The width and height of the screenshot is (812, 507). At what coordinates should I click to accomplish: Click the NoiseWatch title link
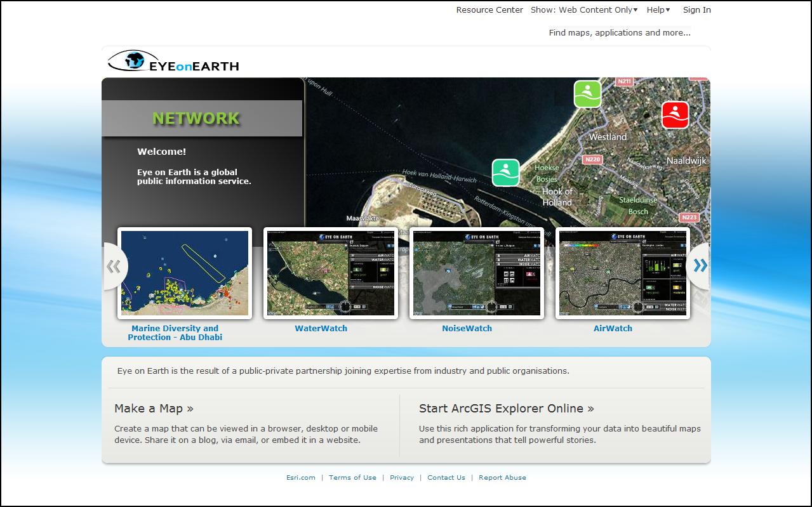pos(467,328)
